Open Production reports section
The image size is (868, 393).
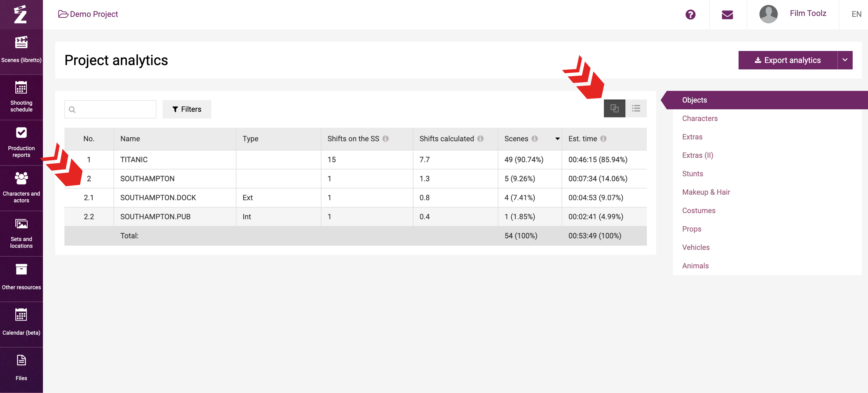pos(21,142)
